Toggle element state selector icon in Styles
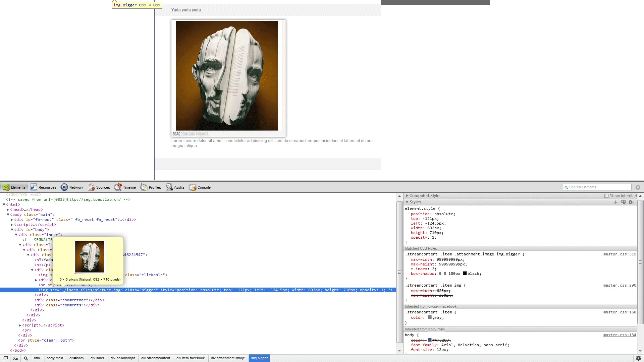The width and height of the screenshot is (644, 362). coord(623,202)
